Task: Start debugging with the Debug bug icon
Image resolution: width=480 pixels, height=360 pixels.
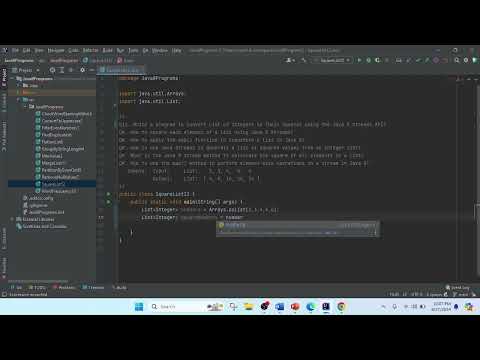Action: click(368, 60)
